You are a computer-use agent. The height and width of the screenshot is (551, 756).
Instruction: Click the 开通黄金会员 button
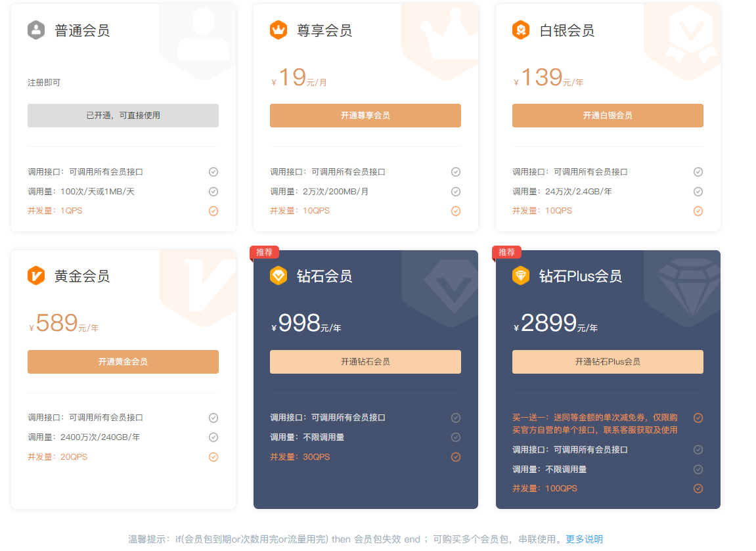click(x=123, y=362)
